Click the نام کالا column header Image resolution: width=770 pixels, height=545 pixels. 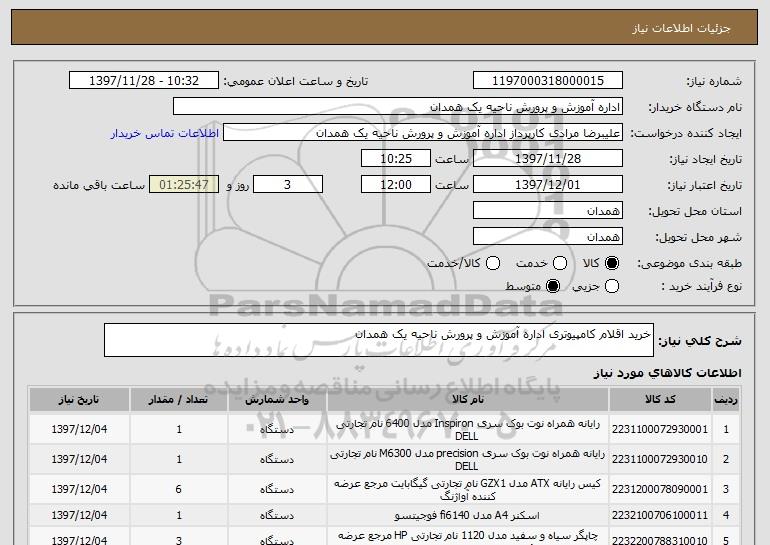468,400
